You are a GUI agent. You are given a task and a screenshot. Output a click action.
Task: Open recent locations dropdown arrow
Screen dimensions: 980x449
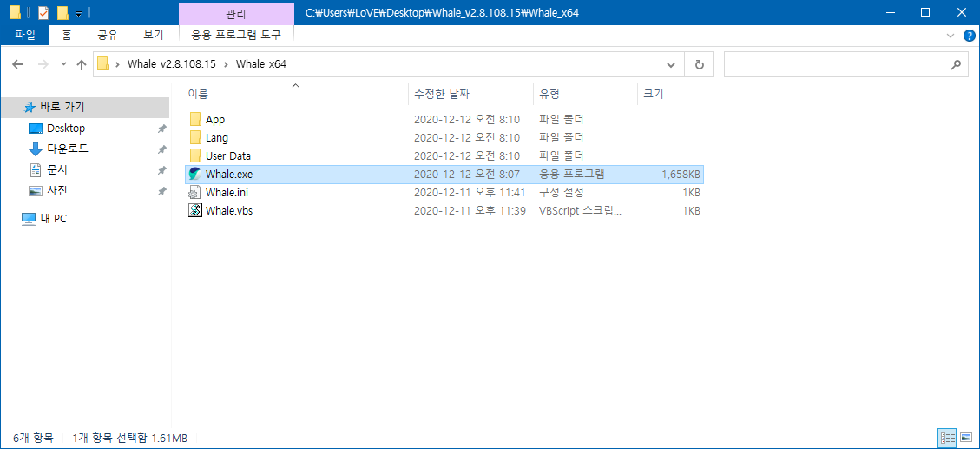(x=63, y=64)
